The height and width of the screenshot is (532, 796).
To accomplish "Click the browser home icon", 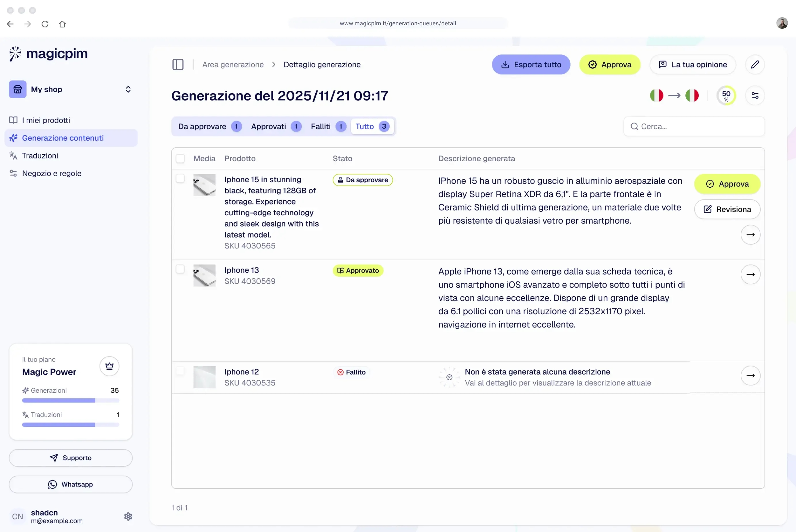I will point(62,24).
